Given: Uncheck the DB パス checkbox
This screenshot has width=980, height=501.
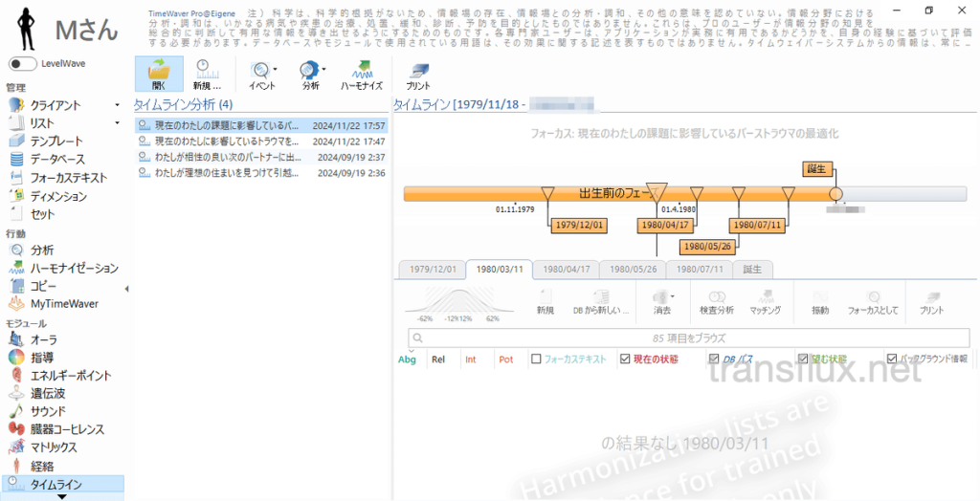Looking at the screenshot, I should (714, 359).
